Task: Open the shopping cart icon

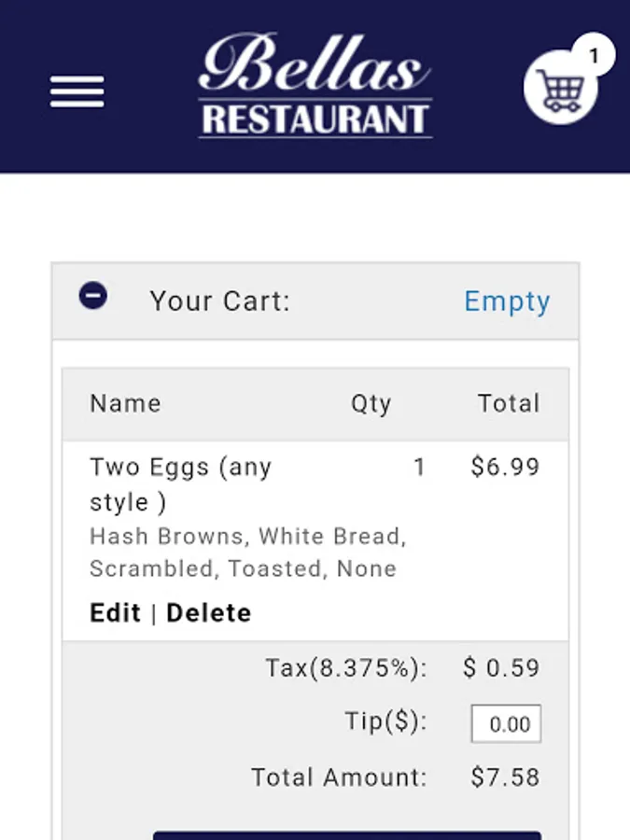Action: pos(559,91)
